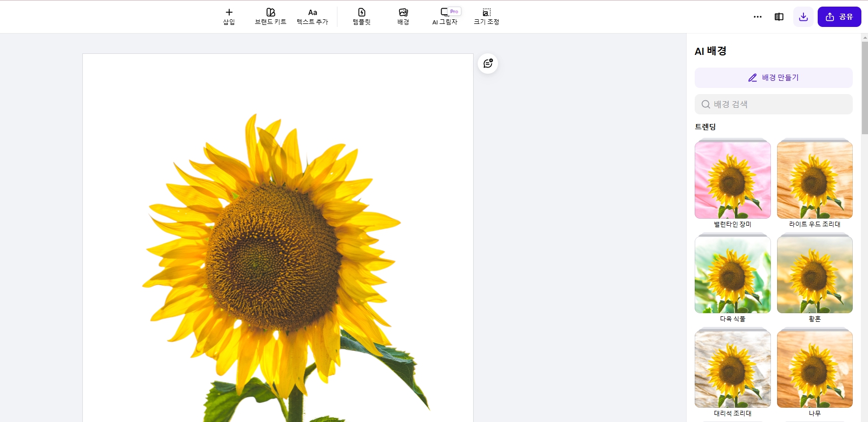
Task: Open the 브랜드 키트 tool
Action: [270, 17]
